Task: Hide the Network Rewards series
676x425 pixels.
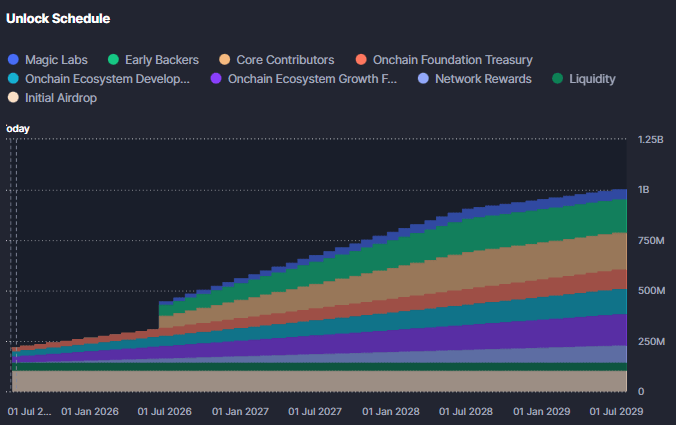Action: (x=483, y=79)
